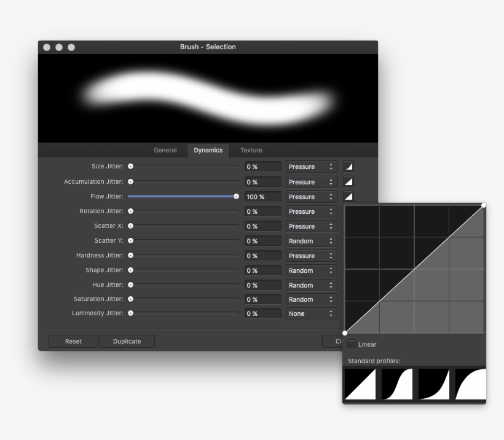
Task: Click the Scatter Y percentage field
Action: click(262, 241)
